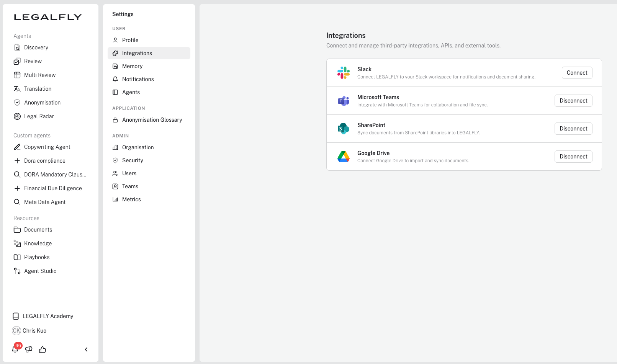Connect the Slack integration
The height and width of the screenshot is (364, 617).
577,73
